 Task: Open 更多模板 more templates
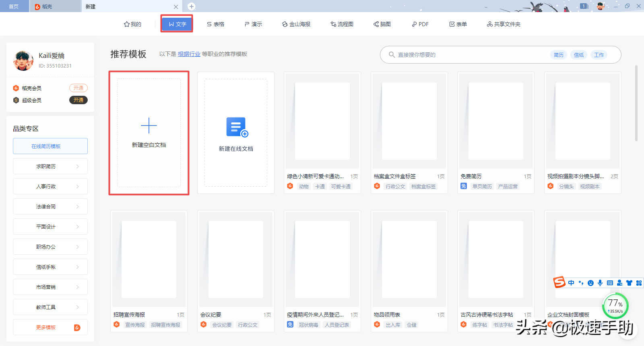point(50,327)
